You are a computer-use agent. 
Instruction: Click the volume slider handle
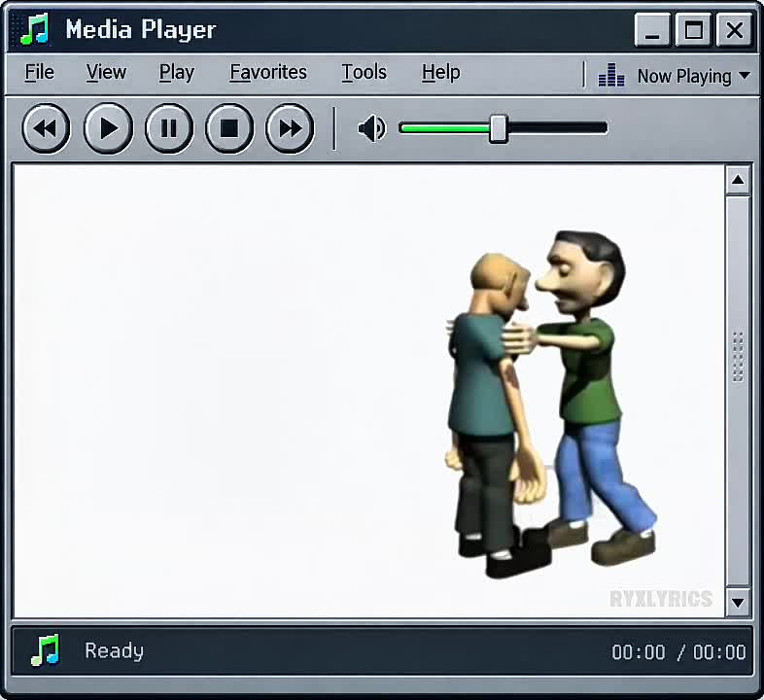click(x=498, y=128)
